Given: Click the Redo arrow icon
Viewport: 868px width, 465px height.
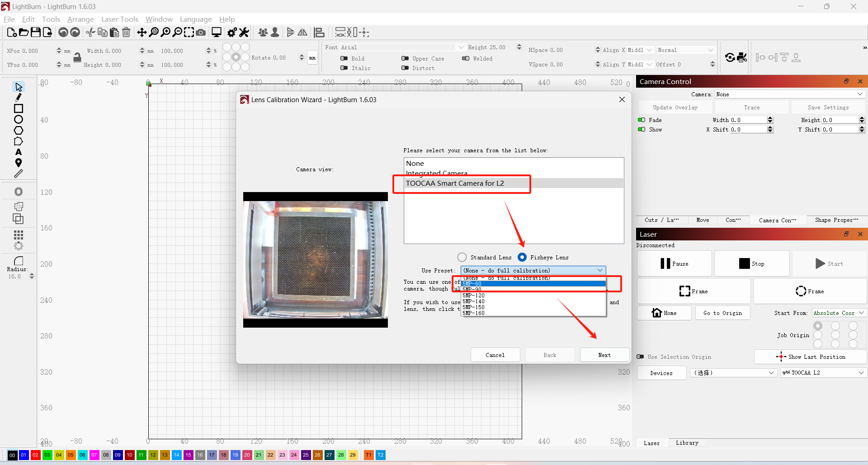Looking at the screenshot, I should (75, 32).
